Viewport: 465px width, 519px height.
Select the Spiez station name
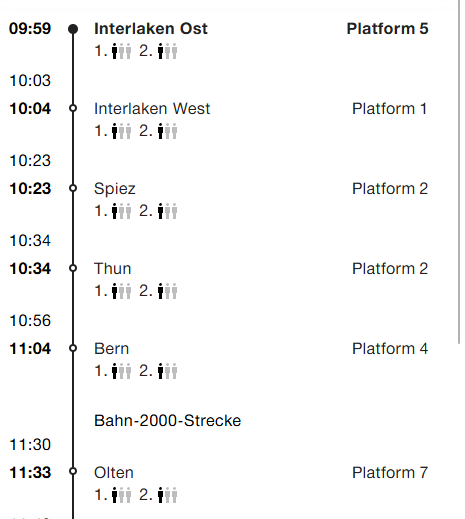(x=115, y=189)
